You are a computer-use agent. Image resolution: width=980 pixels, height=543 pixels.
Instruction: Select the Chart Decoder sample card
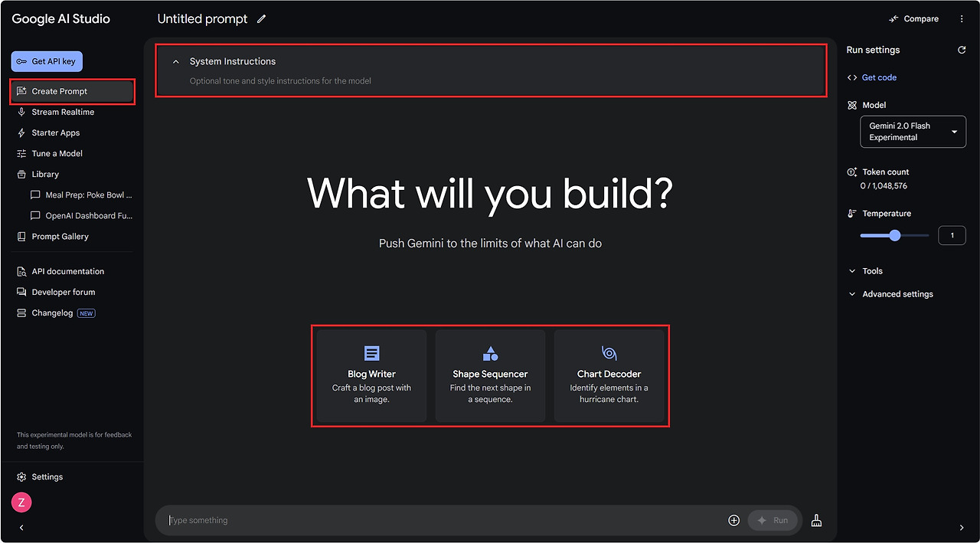click(x=609, y=376)
